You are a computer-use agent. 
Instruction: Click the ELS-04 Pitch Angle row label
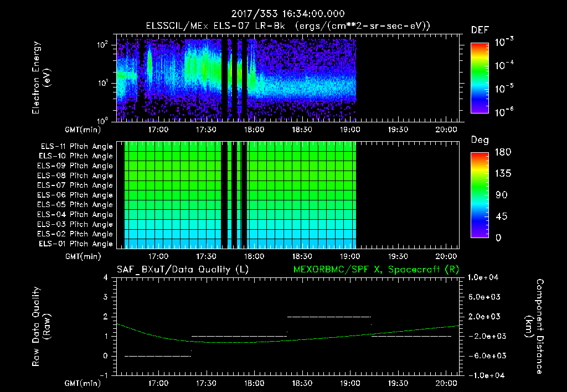75,214
